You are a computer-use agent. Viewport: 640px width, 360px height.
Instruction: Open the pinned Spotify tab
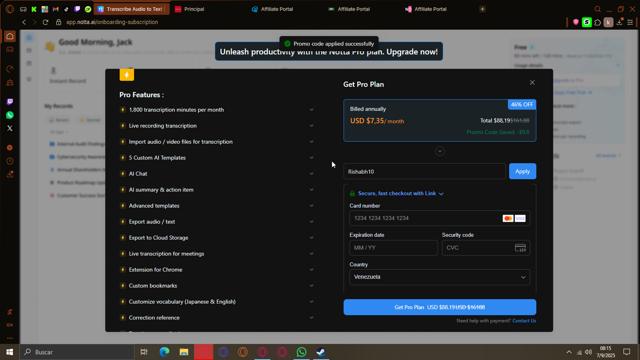click(88, 9)
